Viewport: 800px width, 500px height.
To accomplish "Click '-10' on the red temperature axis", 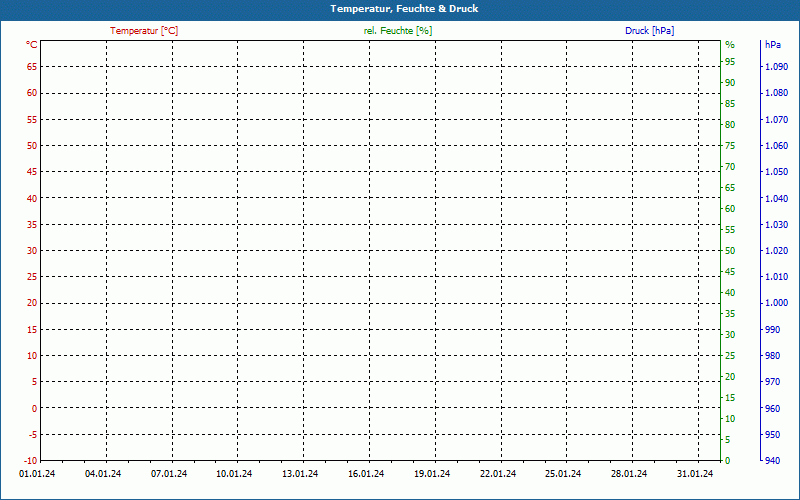I will click(31, 461).
